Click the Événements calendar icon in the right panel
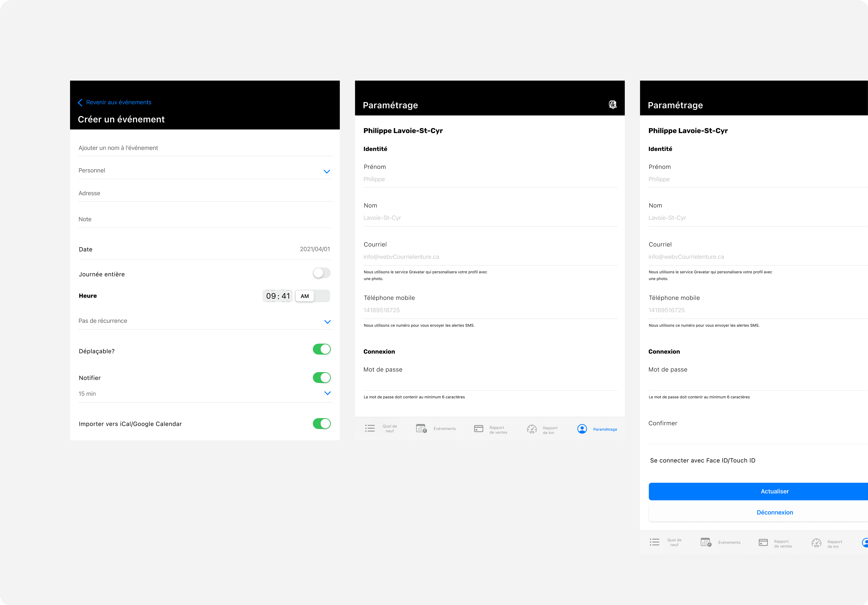Viewport: 868px width, 605px height. (x=706, y=542)
